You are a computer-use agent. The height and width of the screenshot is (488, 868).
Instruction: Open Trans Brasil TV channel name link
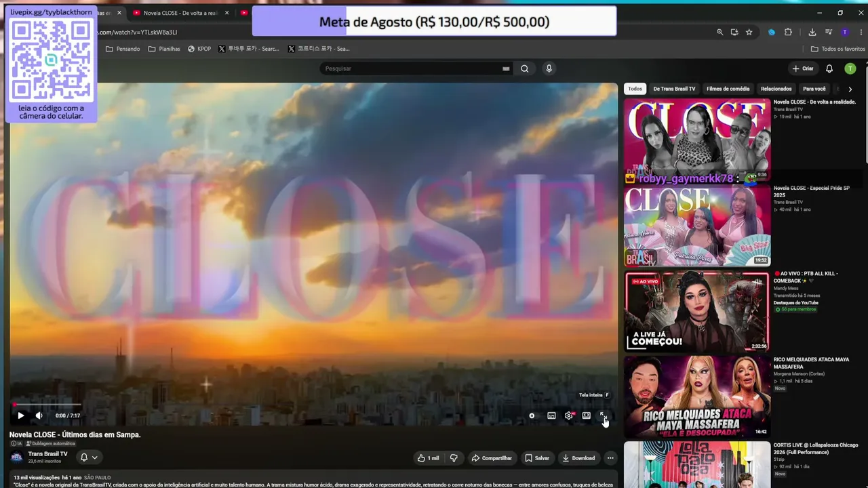click(47, 454)
